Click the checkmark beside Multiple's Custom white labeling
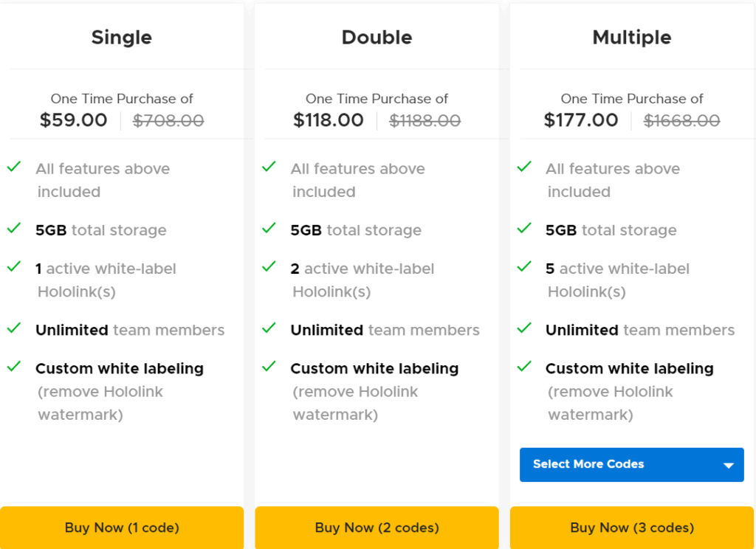Viewport: 756px width, 549px height. point(524,367)
